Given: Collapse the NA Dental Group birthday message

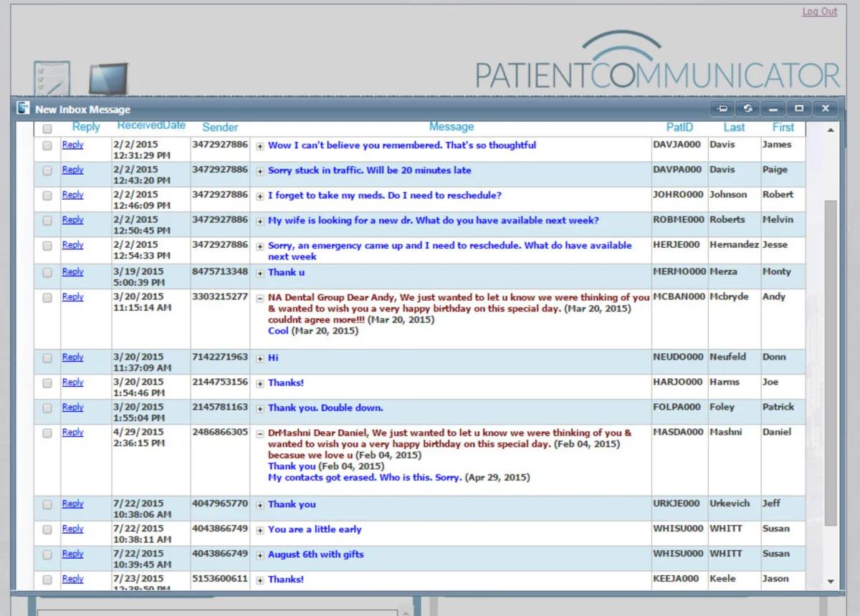Looking at the screenshot, I should click(x=259, y=297).
